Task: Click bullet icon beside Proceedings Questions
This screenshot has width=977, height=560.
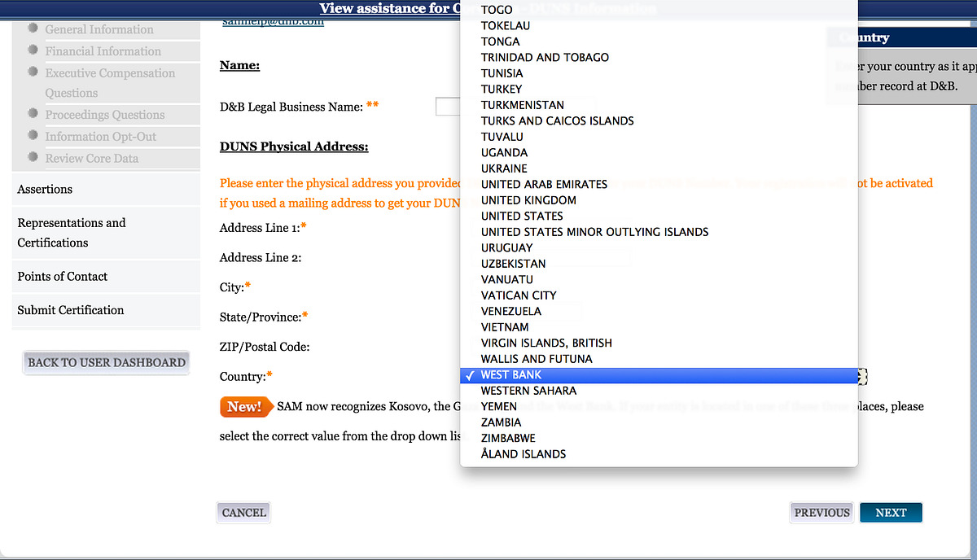Action: pyautogui.click(x=33, y=113)
